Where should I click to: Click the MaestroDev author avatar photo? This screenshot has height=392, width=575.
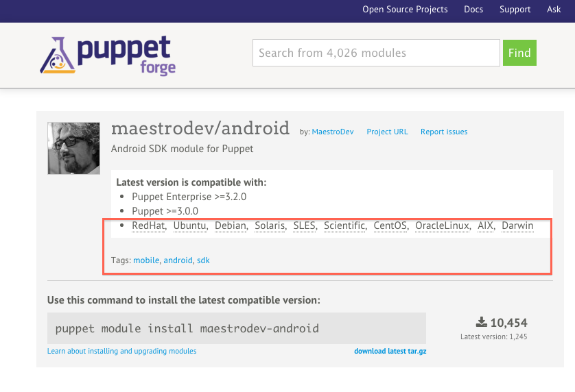[x=73, y=148]
